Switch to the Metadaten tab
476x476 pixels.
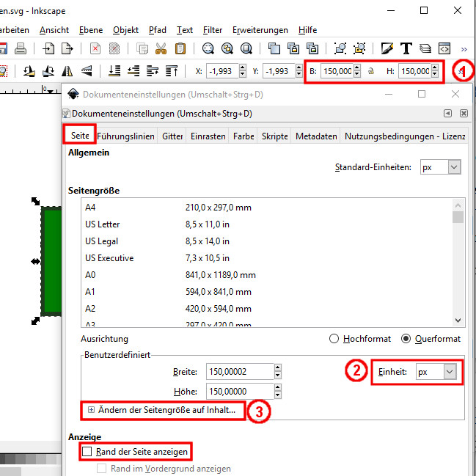[x=316, y=136]
